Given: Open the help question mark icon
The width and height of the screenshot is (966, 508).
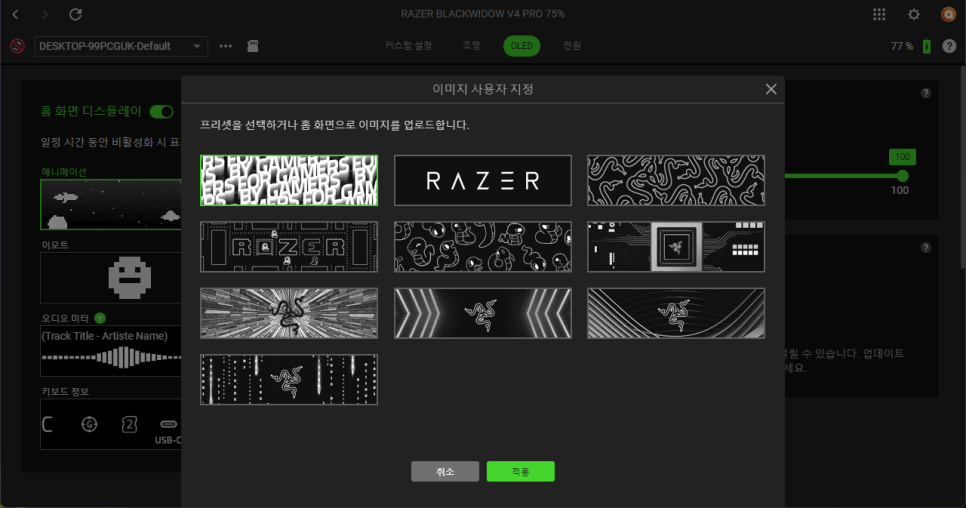Looking at the screenshot, I should pyautogui.click(x=949, y=46).
